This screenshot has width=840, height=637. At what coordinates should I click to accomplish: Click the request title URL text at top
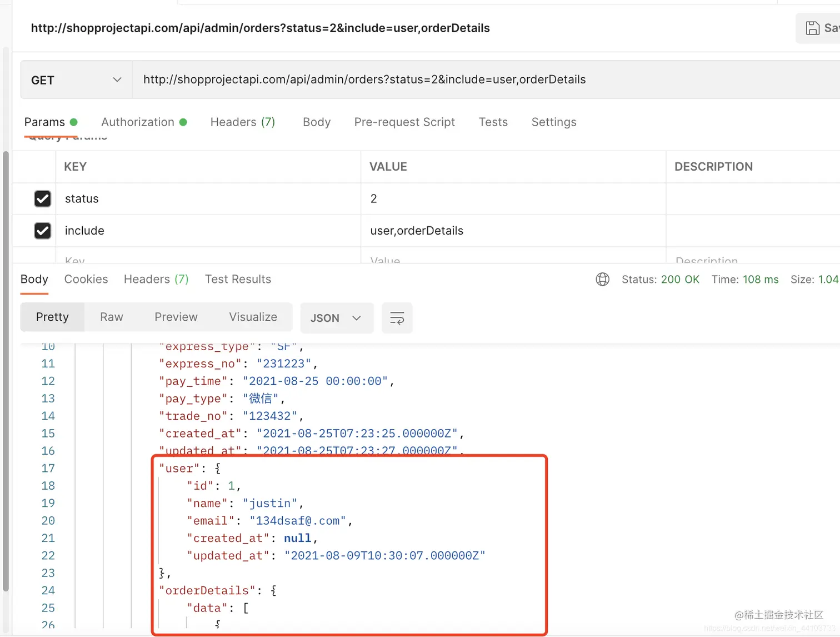click(x=261, y=28)
